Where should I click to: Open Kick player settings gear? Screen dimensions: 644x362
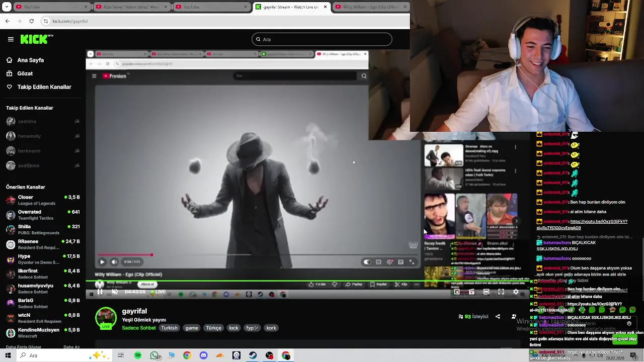(516, 292)
